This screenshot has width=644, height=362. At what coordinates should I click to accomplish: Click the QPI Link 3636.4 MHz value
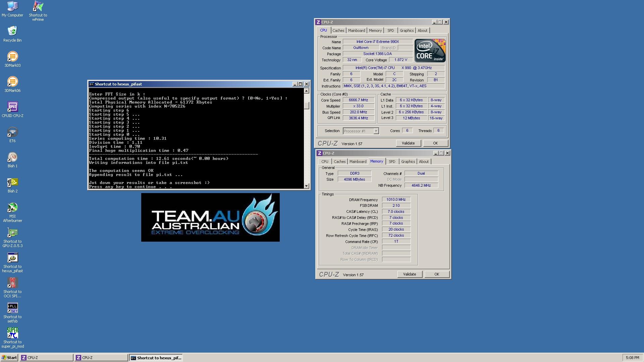358,118
